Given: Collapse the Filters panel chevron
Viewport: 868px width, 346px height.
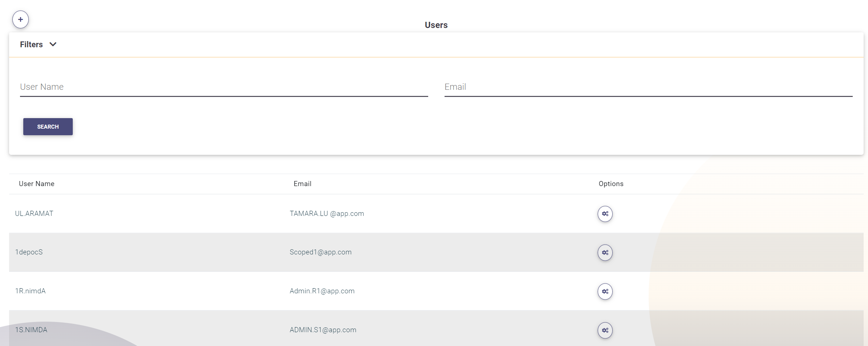Looking at the screenshot, I should coord(53,44).
